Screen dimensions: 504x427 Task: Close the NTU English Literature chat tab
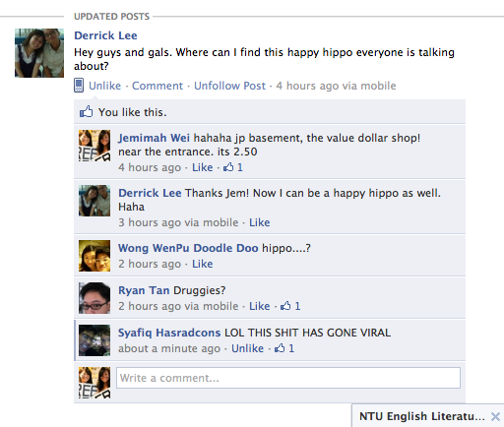pos(495,416)
